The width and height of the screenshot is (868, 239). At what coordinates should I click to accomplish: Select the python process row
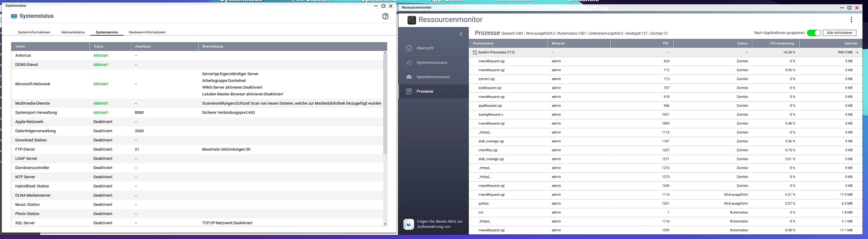(665, 203)
